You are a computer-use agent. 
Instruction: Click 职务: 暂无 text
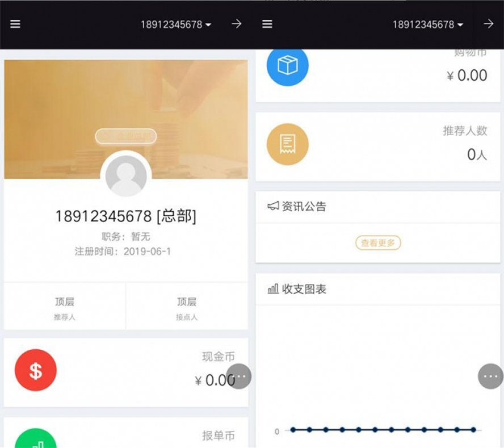point(125,237)
